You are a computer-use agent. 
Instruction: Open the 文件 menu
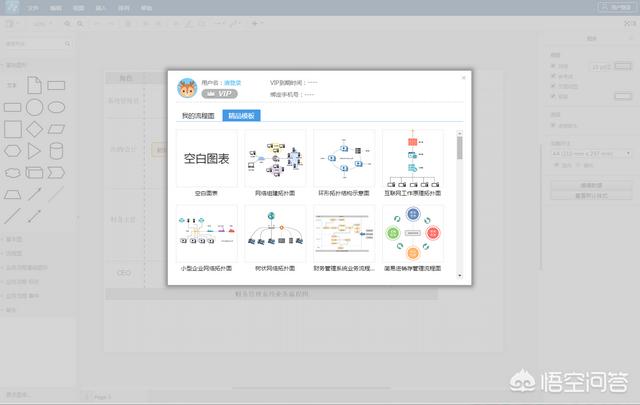[33, 8]
